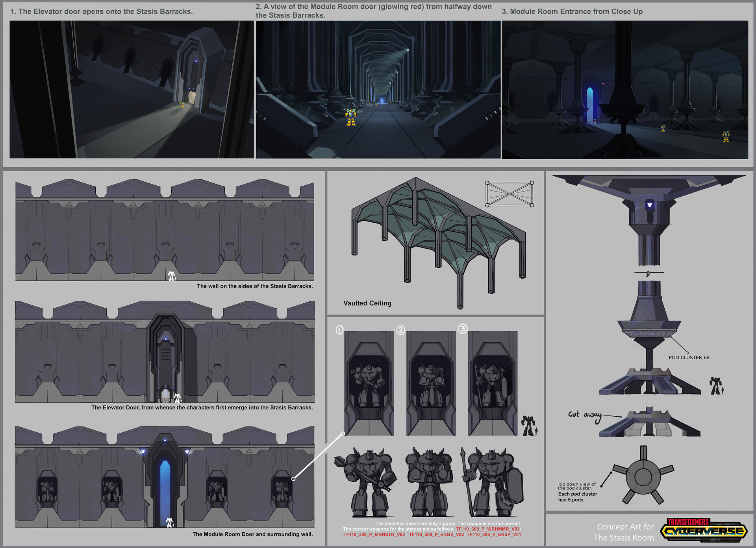The height and width of the screenshot is (548, 756).
Task: Click the Transformers Cyberverse logo
Action: click(704, 530)
